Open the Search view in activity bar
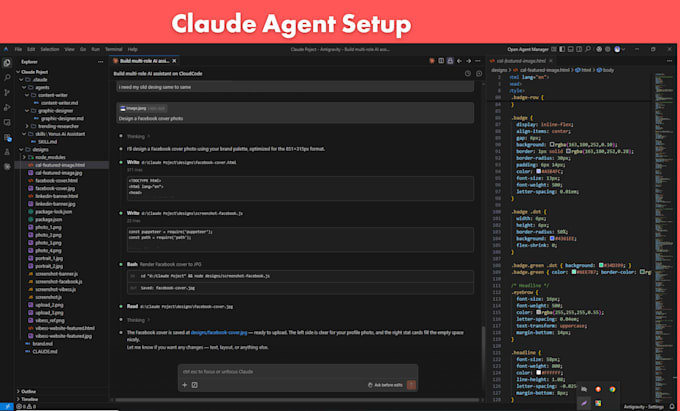Screen dimensions: 680x411 point(7,78)
